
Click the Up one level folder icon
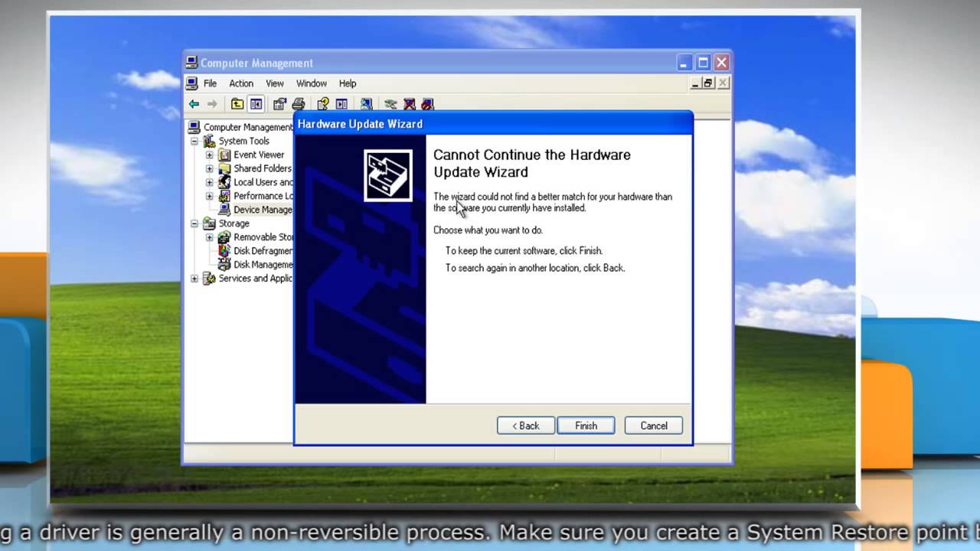tap(237, 104)
